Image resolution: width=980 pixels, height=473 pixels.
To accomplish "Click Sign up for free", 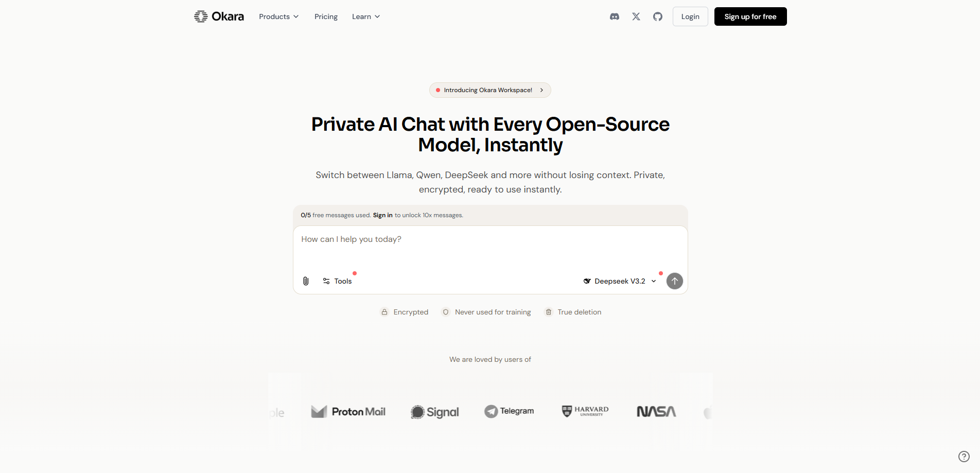I will [750, 16].
